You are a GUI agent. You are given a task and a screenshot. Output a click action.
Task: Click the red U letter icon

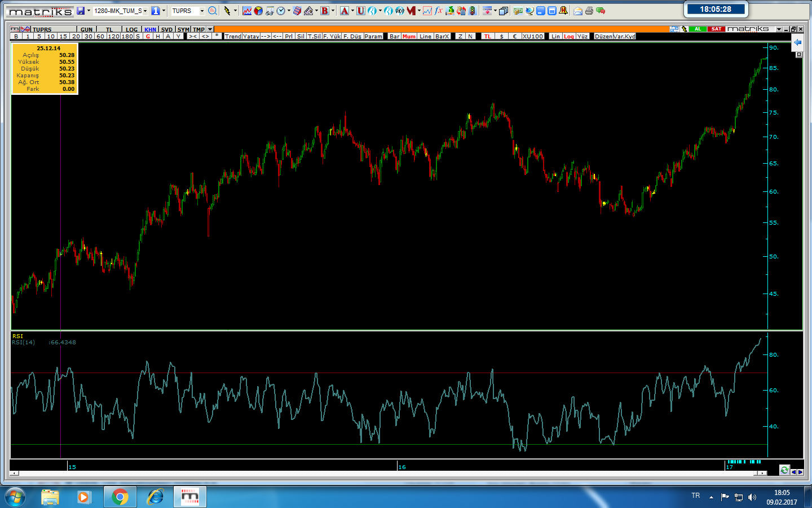360,11
